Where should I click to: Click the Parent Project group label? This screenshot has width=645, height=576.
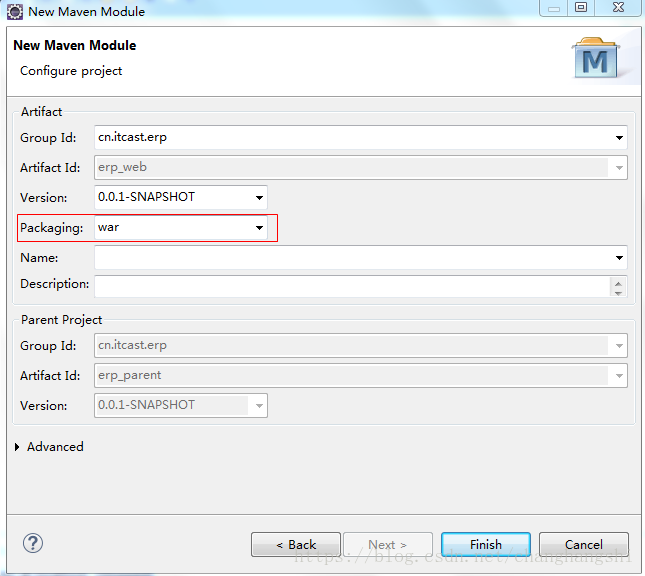(61, 320)
